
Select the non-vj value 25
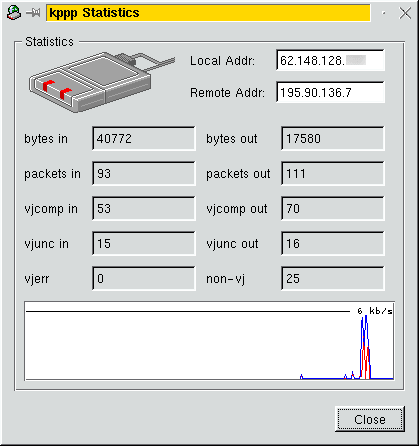333,278
